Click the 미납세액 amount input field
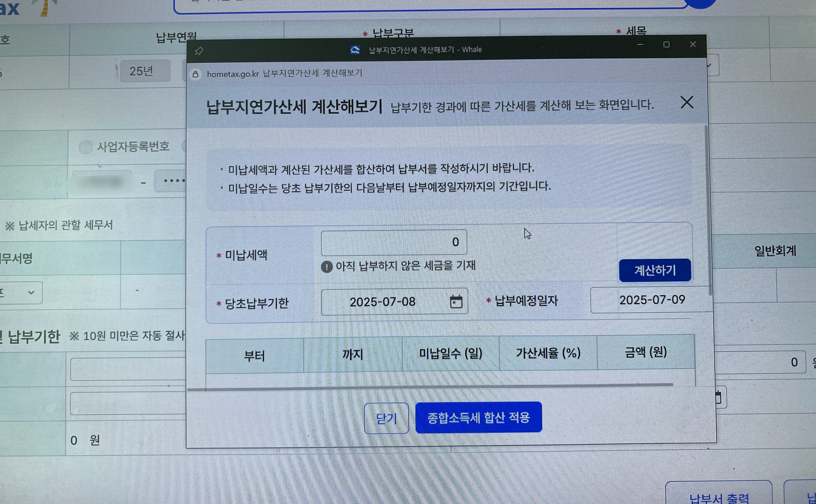The height and width of the screenshot is (504, 816). 394,242
